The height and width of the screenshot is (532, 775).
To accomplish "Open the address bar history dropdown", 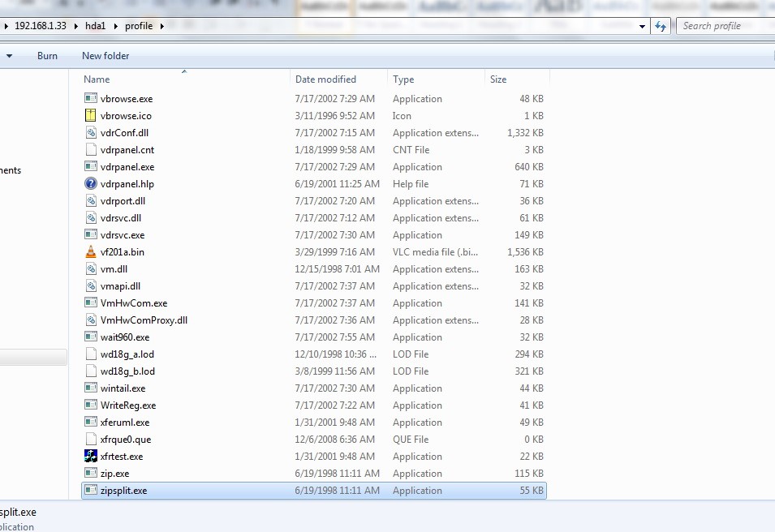I will click(643, 26).
